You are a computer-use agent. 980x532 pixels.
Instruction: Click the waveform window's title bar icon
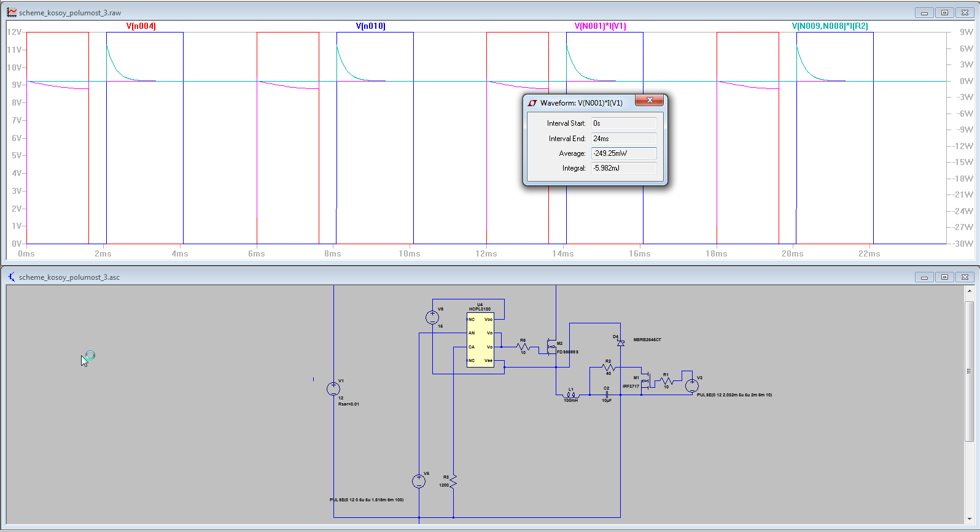pyautogui.click(x=12, y=12)
